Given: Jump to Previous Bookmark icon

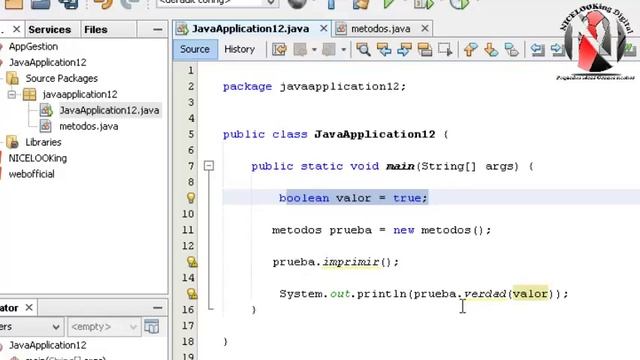Looking at the screenshot, I should click(471, 50).
